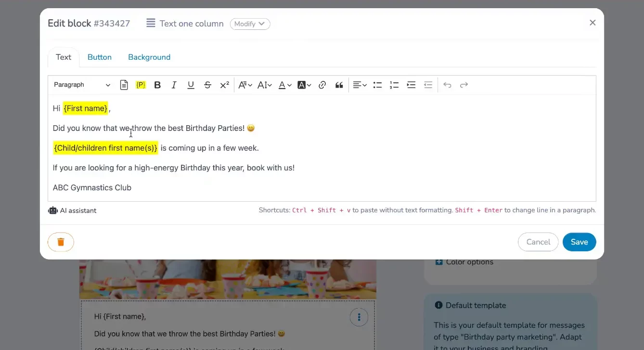
Task: Insert a blockquote from the toolbar
Action: pyautogui.click(x=339, y=84)
